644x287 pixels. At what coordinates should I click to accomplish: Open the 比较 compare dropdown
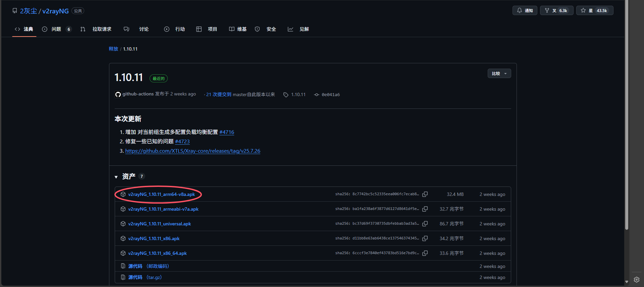tap(499, 73)
